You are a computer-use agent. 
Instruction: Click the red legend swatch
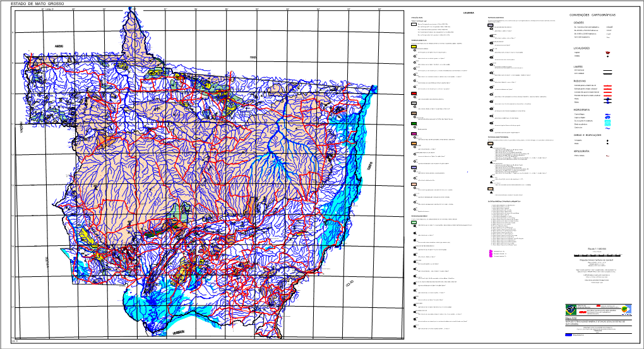coord(413,93)
